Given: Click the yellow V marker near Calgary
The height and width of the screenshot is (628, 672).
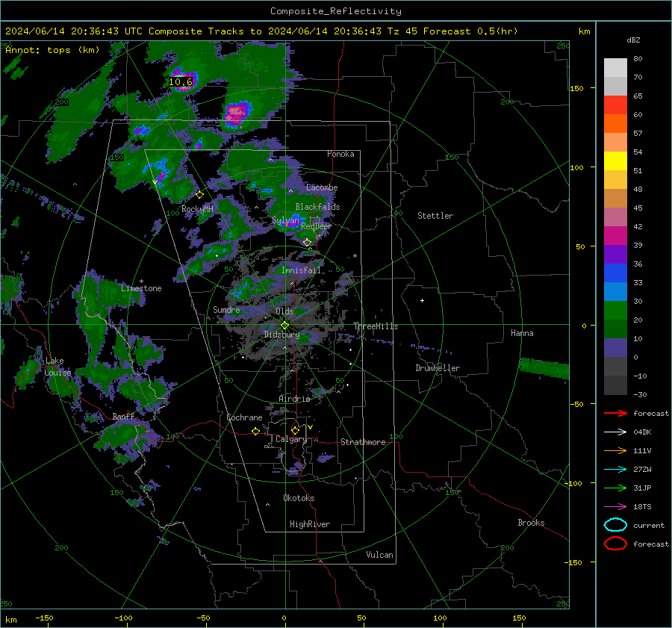Looking at the screenshot, I should click(x=311, y=427).
